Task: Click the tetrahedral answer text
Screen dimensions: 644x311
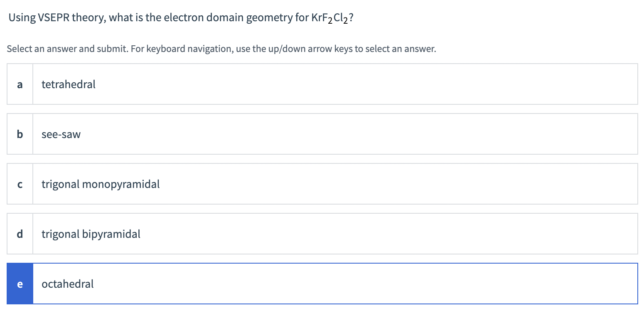Action: click(68, 84)
